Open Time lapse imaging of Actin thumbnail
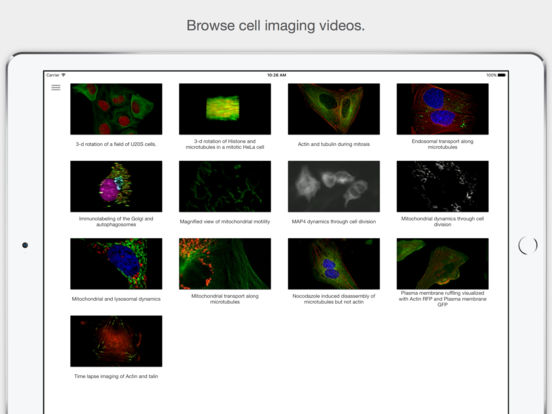 [x=116, y=341]
